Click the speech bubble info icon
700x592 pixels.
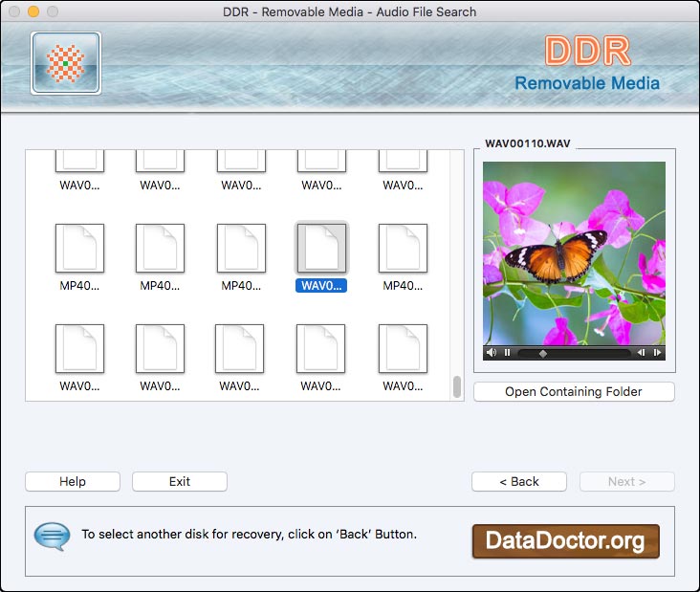coord(53,537)
